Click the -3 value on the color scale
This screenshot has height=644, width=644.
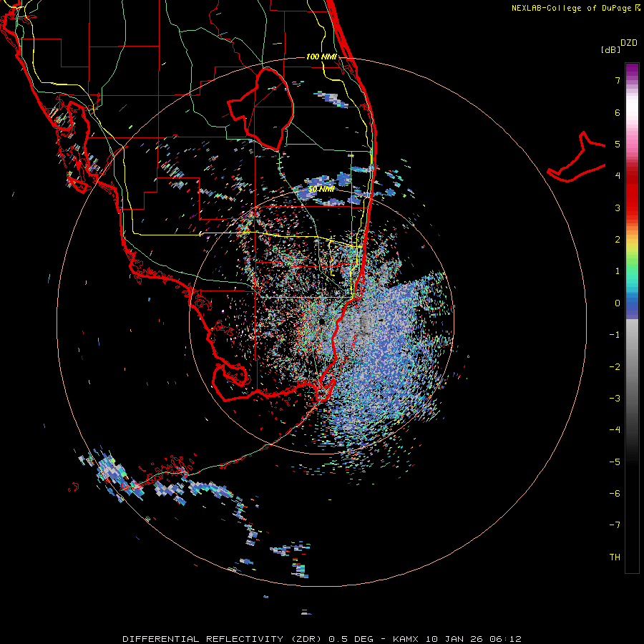point(615,399)
